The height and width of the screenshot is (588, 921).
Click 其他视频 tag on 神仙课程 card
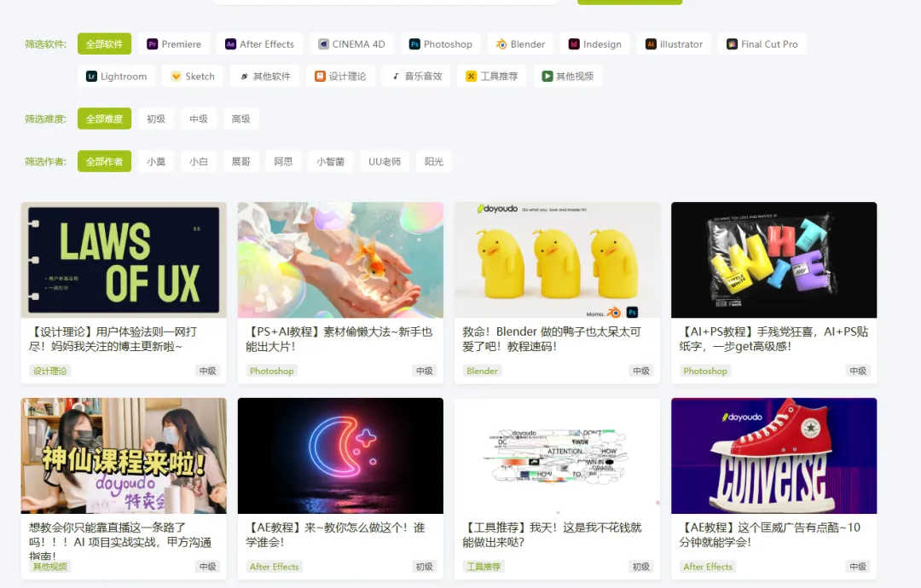pos(50,567)
